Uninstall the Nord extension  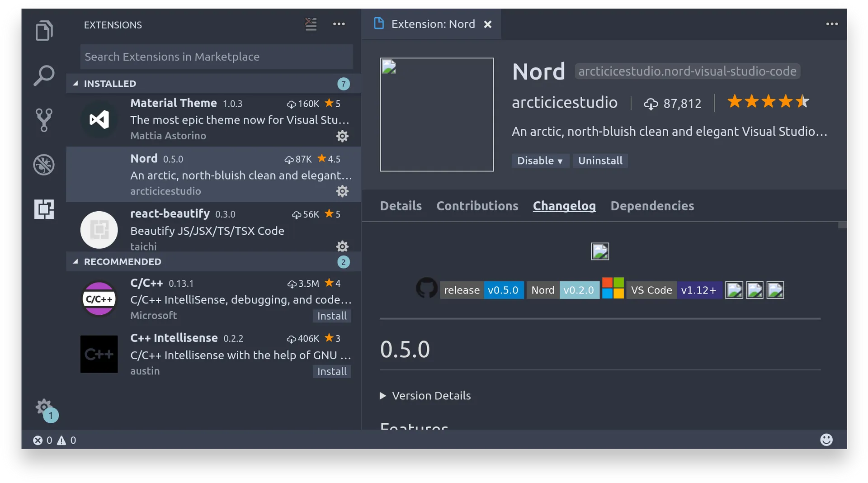pos(600,161)
